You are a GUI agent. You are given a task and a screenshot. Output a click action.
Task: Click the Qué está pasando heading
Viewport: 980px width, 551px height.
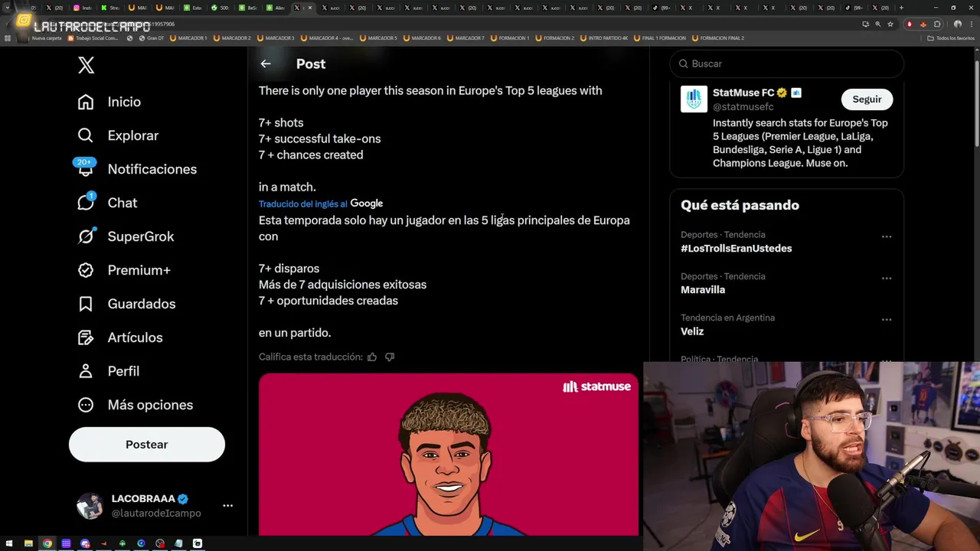[x=740, y=205]
